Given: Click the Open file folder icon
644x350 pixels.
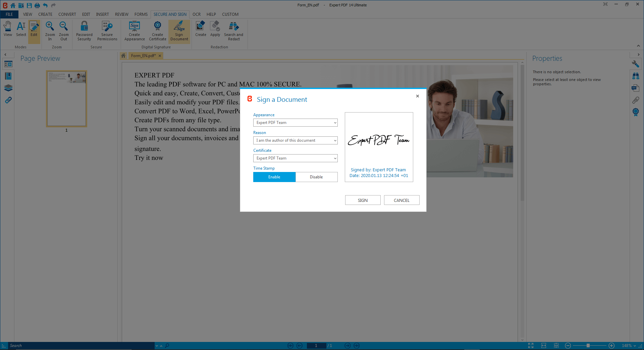Looking at the screenshot, I should click(x=21, y=5).
